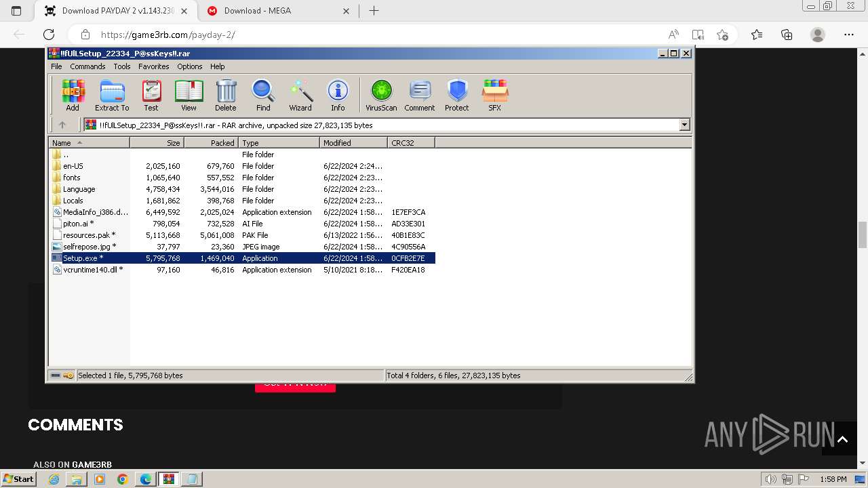Click the WinRAR taskbar button
This screenshot has width=868, height=488.
pyautogui.click(x=168, y=479)
